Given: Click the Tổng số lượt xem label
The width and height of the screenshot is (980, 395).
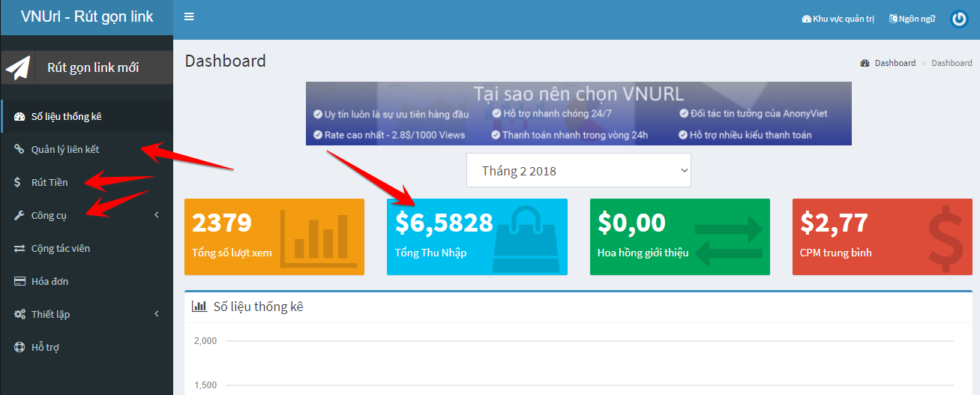Looking at the screenshot, I should click(232, 253).
